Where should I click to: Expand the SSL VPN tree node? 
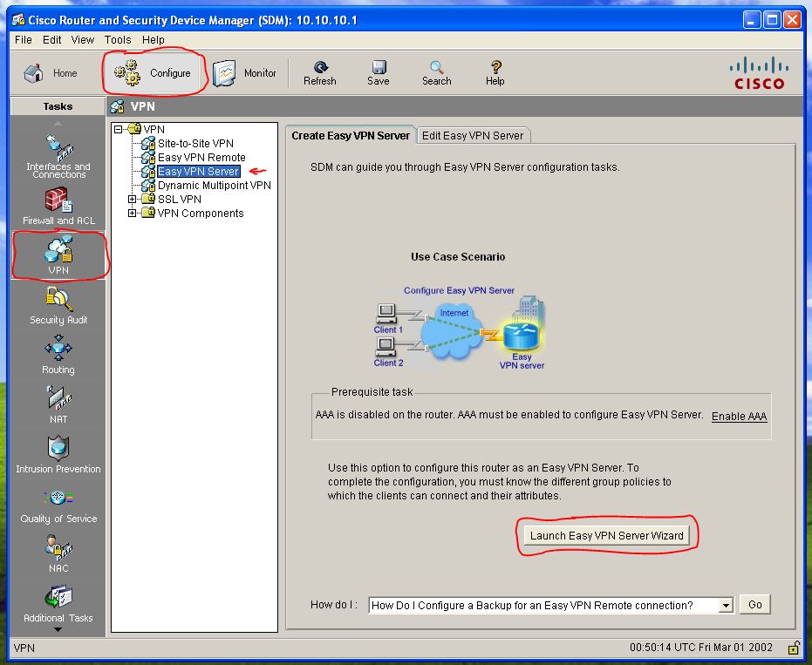pyautogui.click(x=132, y=199)
